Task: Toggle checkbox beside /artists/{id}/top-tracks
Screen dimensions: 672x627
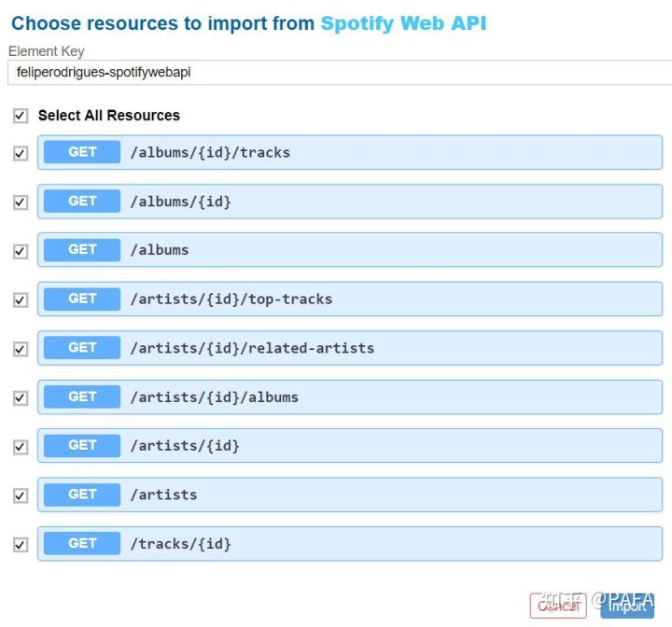Action: pos(21,300)
